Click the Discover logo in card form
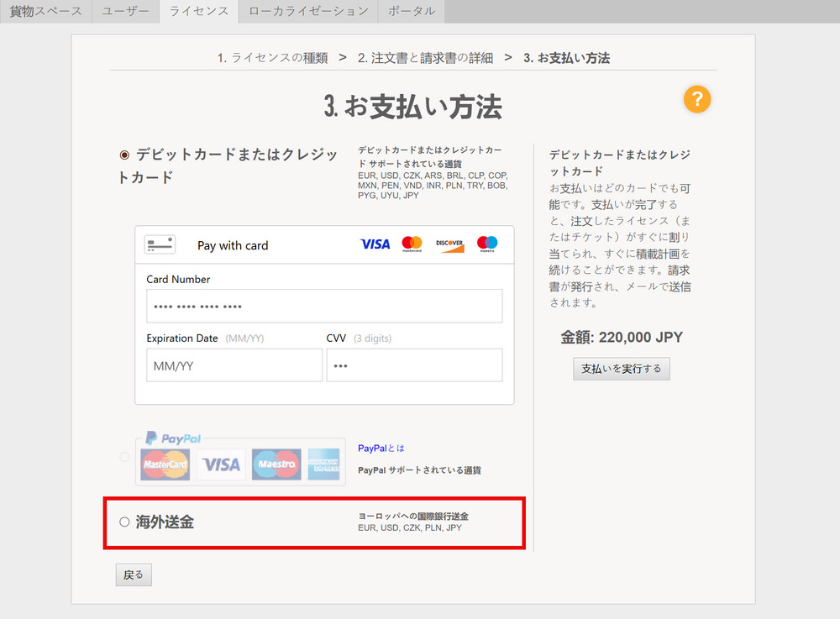 click(x=449, y=244)
